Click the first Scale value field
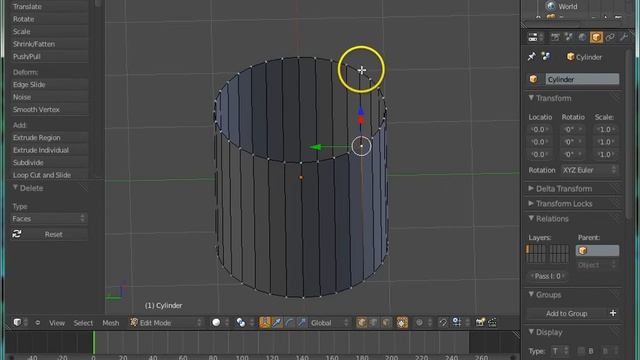The height and width of the screenshot is (360, 640). coord(606,129)
